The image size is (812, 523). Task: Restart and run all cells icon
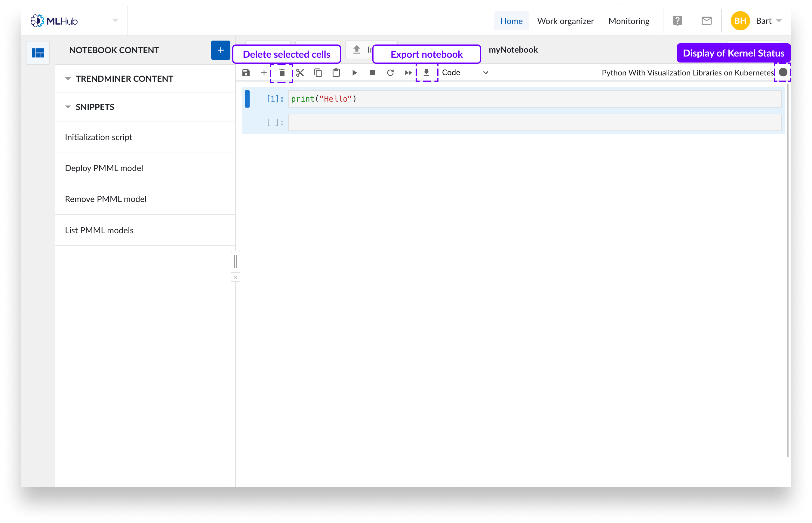(x=408, y=73)
